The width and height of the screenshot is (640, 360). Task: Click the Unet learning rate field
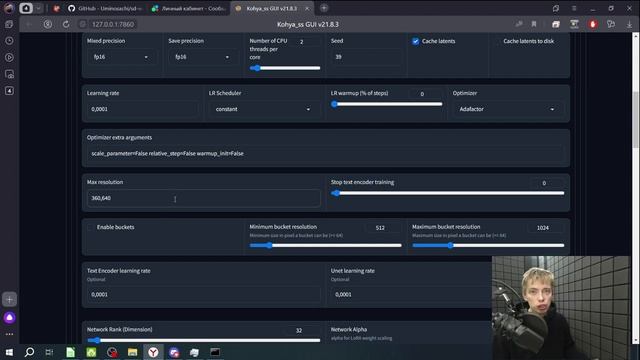click(x=411, y=294)
